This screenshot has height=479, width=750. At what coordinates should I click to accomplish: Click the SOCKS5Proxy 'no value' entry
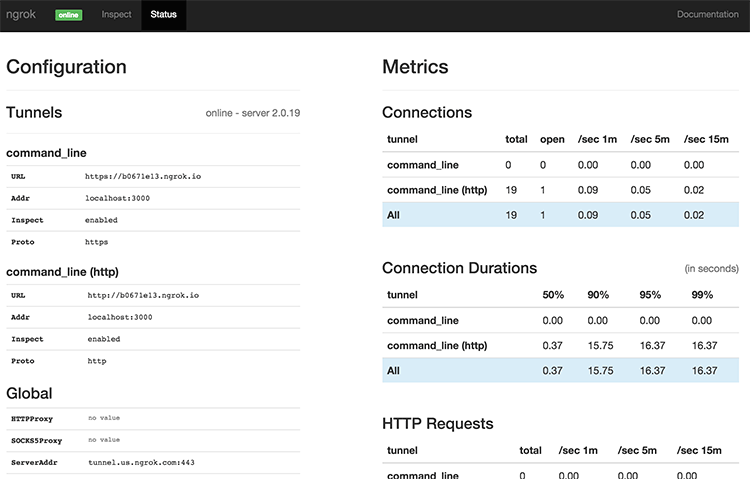click(x=104, y=440)
